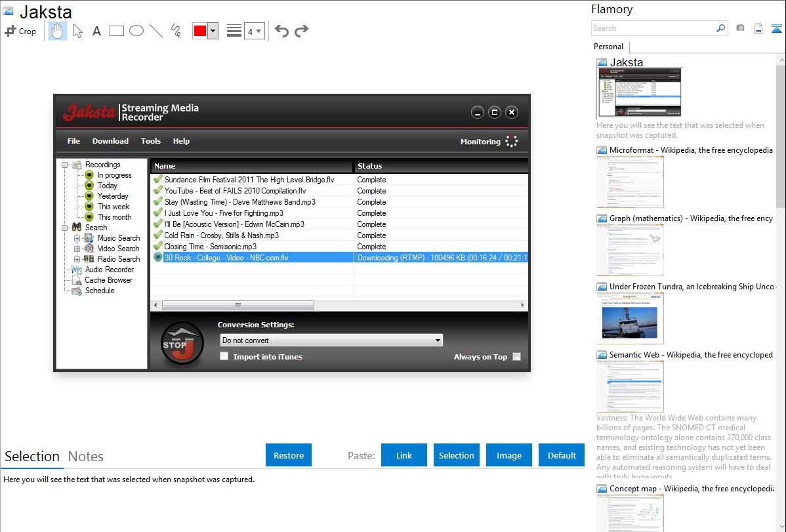The image size is (786, 532).
Task: Open the Conversion Settings dropdown
Action: click(x=331, y=340)
